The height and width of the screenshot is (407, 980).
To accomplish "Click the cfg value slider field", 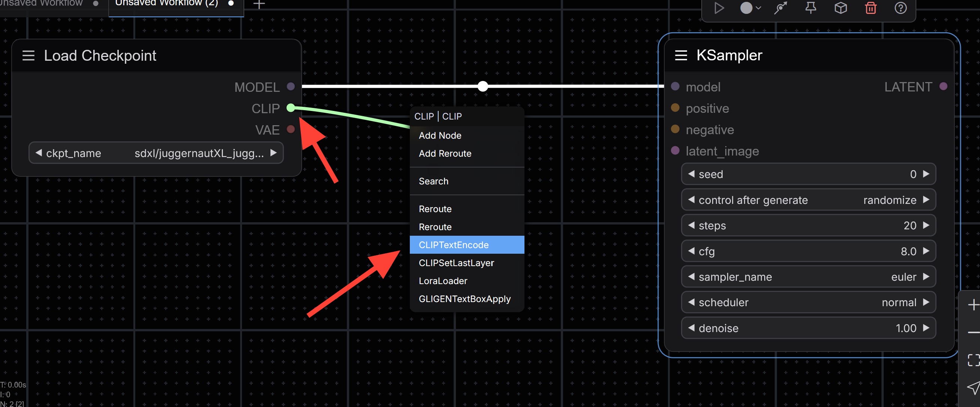I will [808, 251].
